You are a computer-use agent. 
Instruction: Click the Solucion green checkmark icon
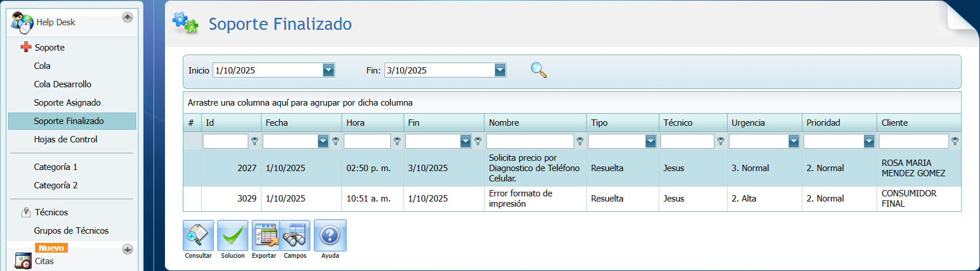pos(233,235)
